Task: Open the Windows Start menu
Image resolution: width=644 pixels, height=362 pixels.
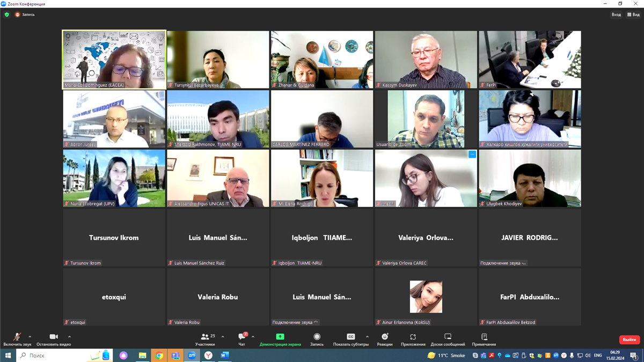Action: click(x=8, y=356)
